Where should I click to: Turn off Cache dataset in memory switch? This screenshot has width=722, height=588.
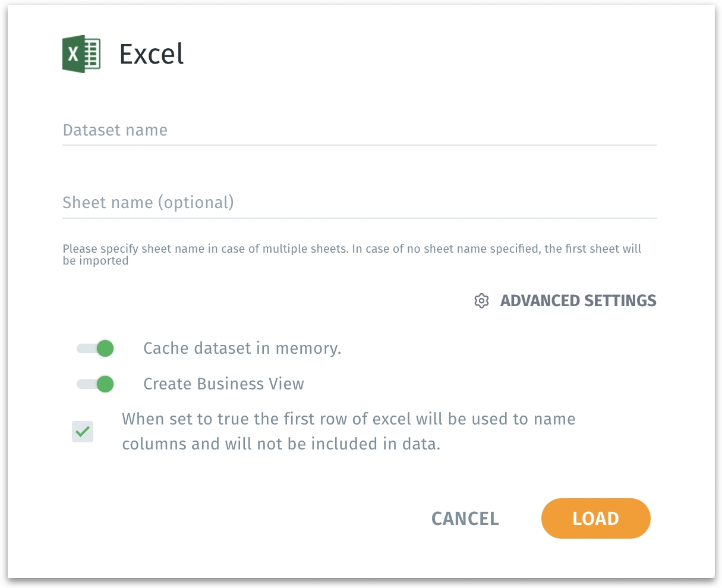[x=95, y=348]
